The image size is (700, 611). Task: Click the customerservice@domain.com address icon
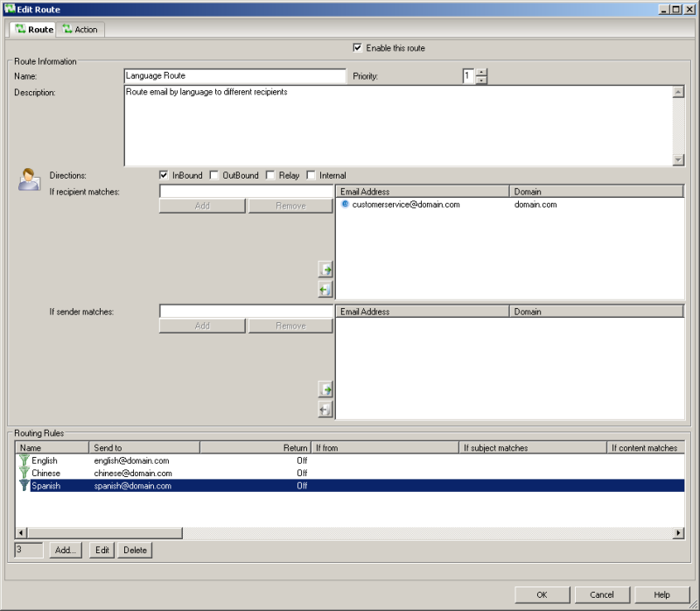click(x=345, y=204)
